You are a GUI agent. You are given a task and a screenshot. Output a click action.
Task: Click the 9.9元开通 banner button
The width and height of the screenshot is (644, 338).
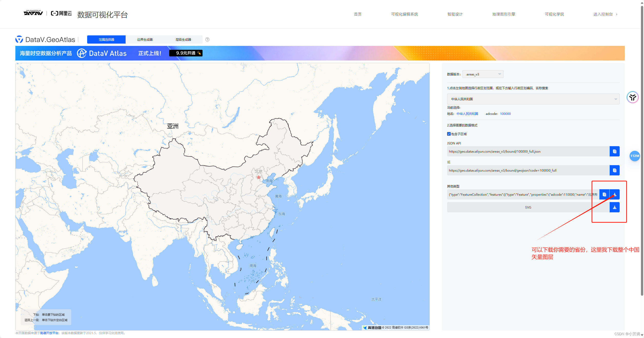[186, 53]
